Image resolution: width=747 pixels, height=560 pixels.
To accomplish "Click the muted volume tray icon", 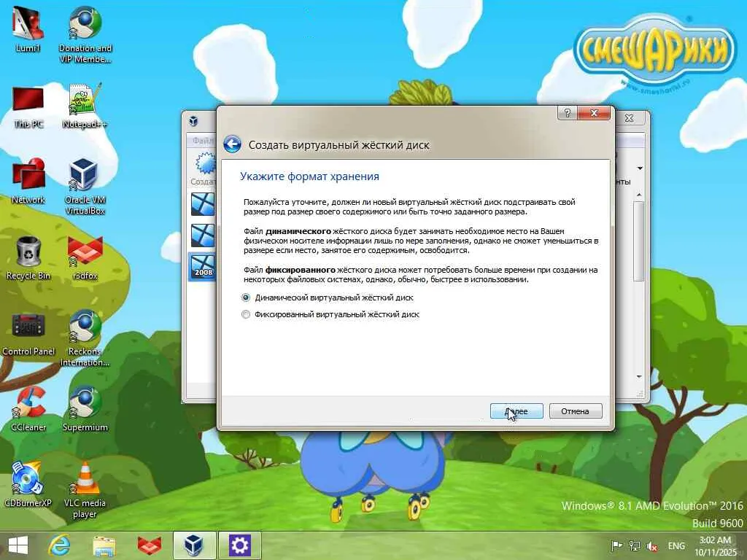I will (651, 546).
